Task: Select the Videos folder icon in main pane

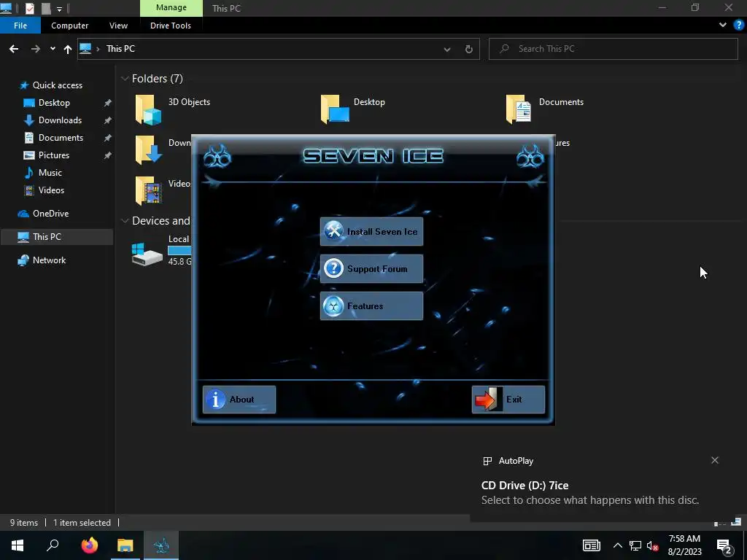Action: pyautogui.click(x=148, y=190)
